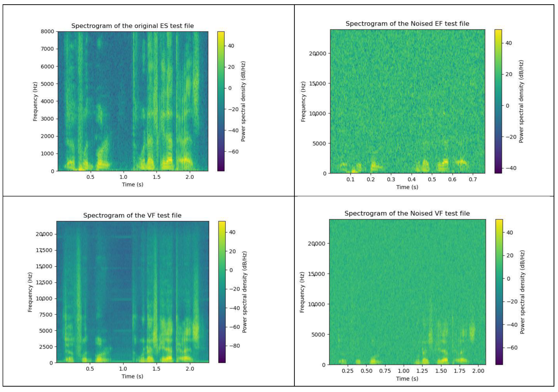Image resolution: width=558 pixels, height=392 pixels.
Task: Click the 1.00 time tick on Noised VF plot
Action: (x=404, y=371)
